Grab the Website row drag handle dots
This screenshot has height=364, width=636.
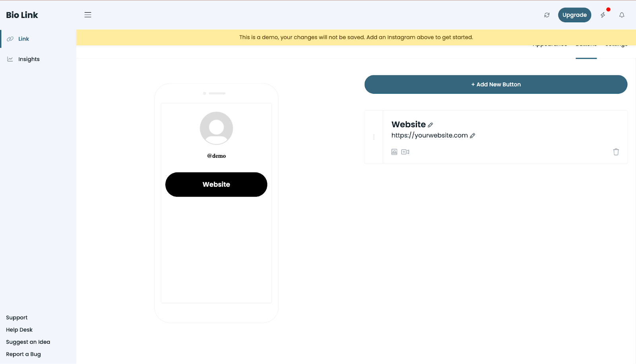coord(374,137)
